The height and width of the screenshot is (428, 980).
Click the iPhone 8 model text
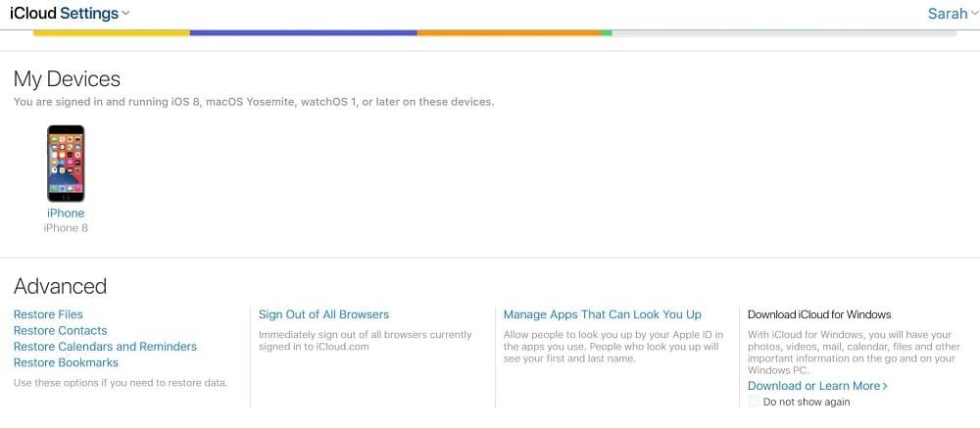click(66, 228)
